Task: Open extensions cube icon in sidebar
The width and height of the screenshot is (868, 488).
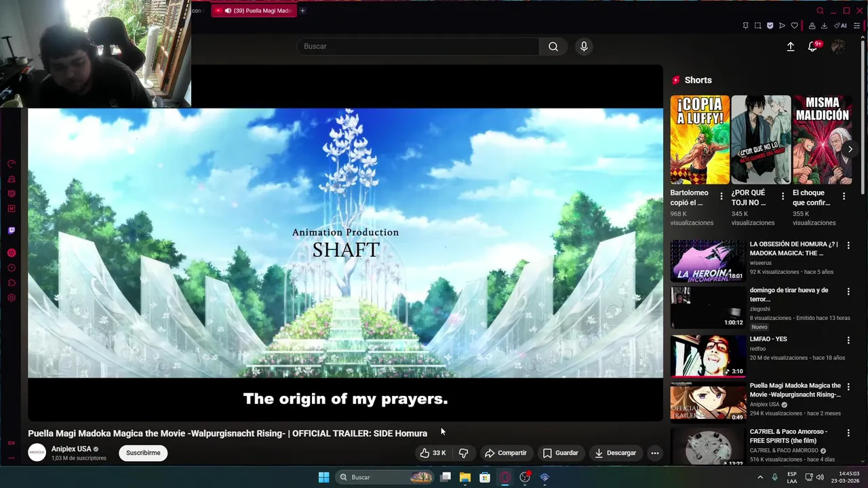Action: (x=12, y=283)
